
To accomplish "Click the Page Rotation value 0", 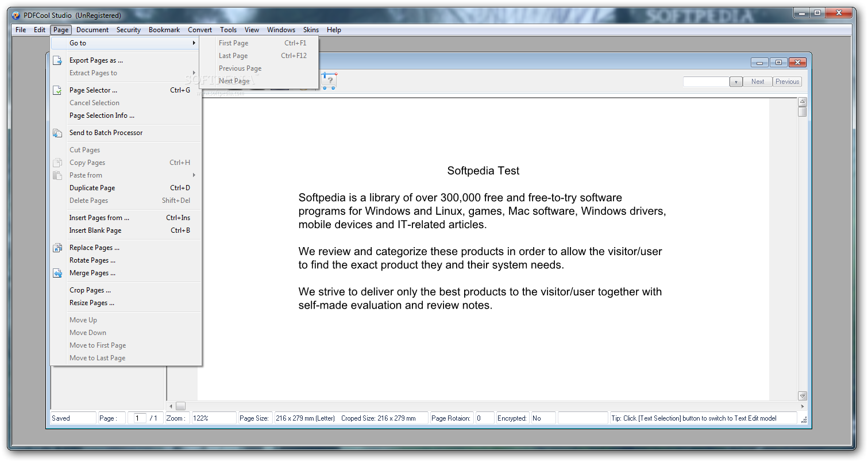I will [x=479, y=418].
